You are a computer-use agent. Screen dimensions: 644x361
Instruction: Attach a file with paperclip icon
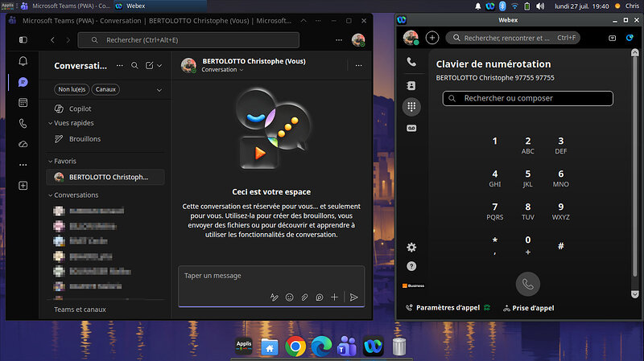click(304, 297)
